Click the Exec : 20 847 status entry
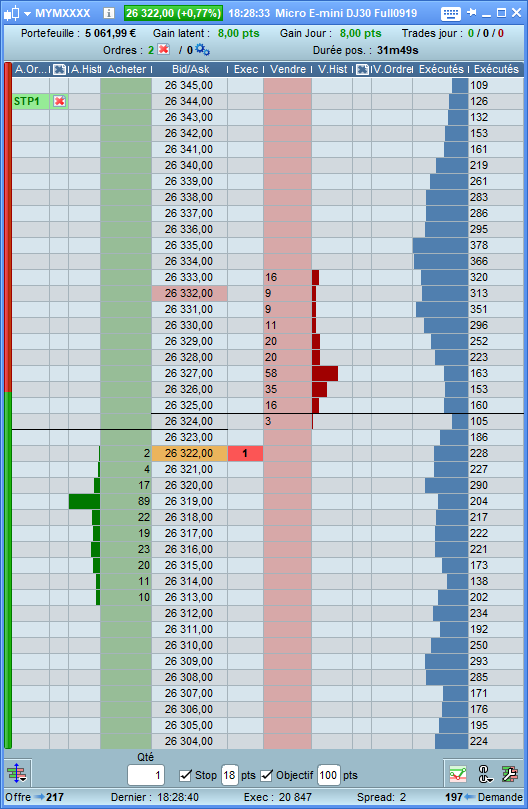This screenshot has width=528, height=809. tap(278, 797)
